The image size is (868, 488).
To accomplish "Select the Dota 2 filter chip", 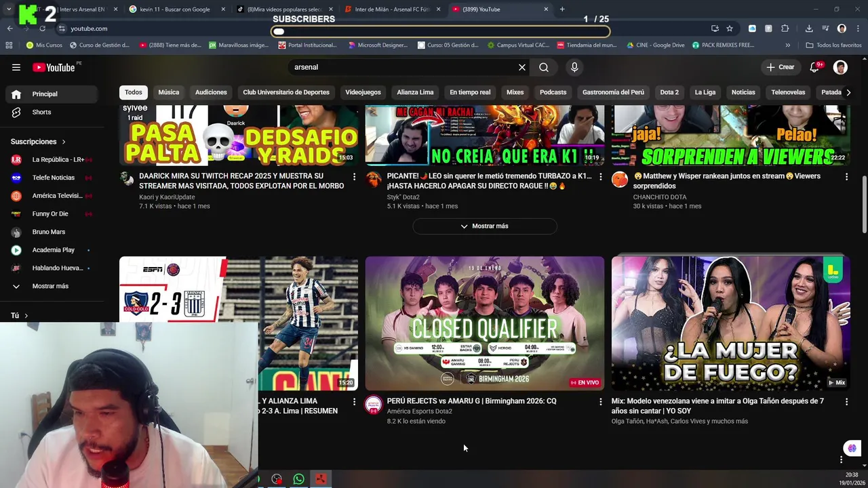I will pos(669,92).
